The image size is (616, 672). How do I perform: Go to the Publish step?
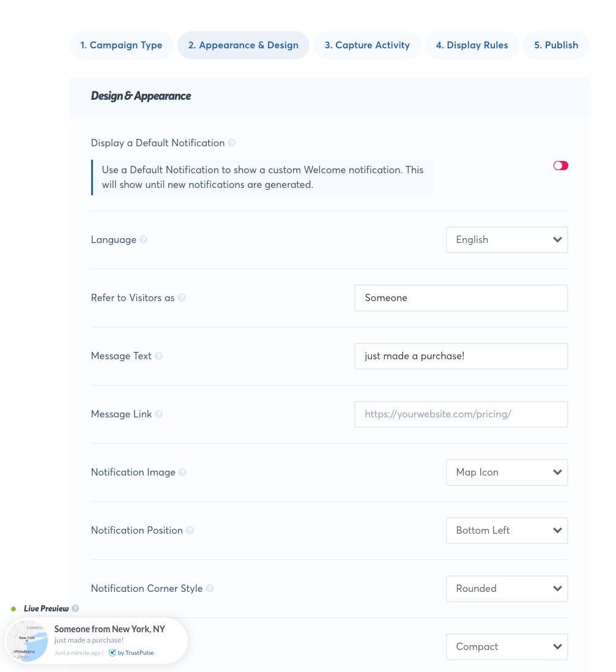click(x=555, y=45)
